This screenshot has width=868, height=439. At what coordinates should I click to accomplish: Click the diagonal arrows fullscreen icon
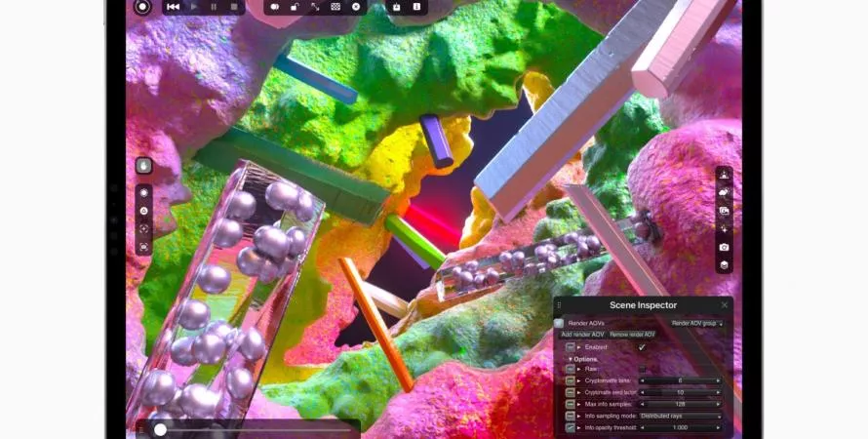coord(315,7)
